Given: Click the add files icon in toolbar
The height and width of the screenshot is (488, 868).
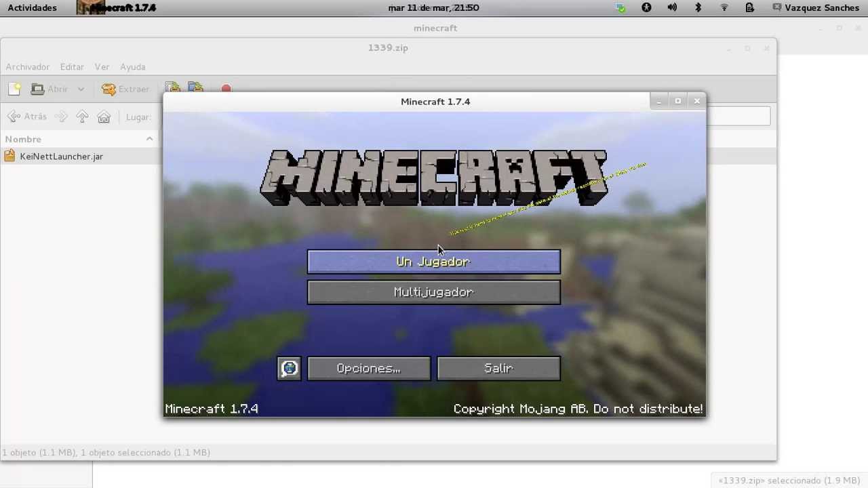Looking at the screenshot, I should pos(172,89).
